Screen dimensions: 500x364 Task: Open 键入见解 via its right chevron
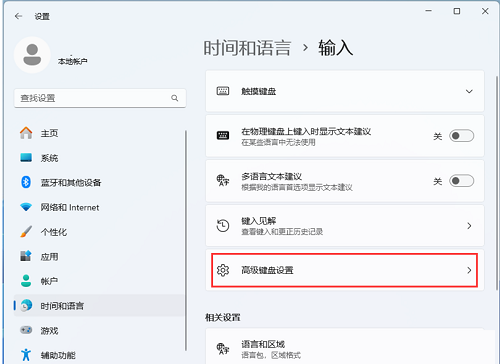click(x=469, y=226)
